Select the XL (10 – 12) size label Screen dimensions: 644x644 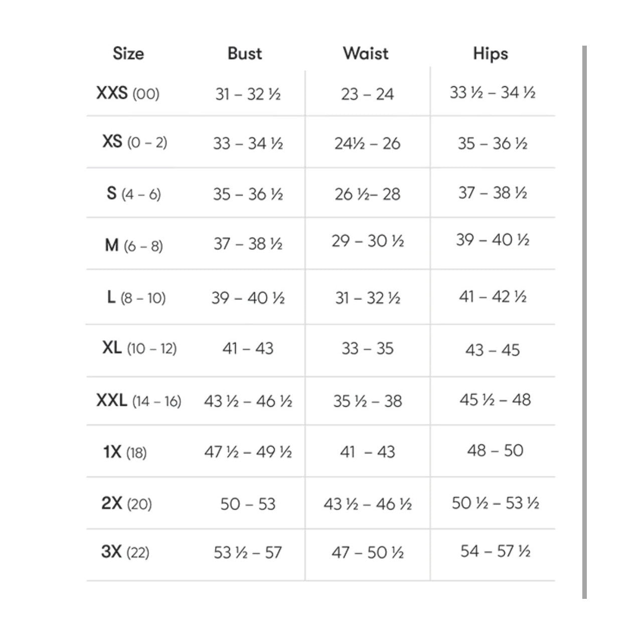pos(139,348)
